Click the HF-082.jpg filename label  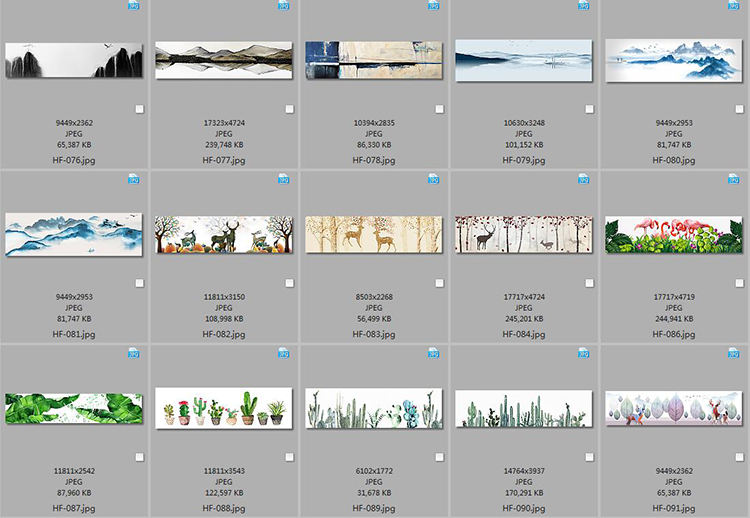tap(224, 334)
